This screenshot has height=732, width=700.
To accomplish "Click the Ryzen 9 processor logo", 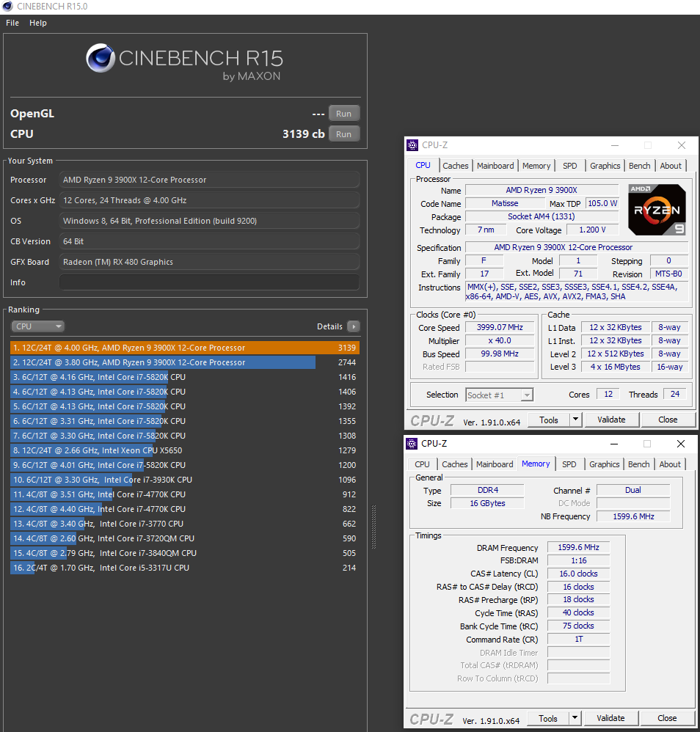I will pyautogui.click(x=657, y=210).
